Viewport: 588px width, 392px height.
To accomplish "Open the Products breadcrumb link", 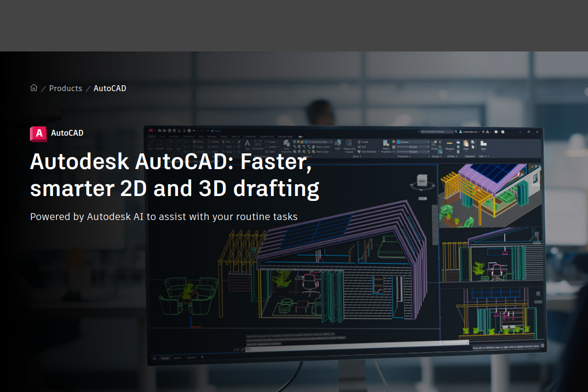I will (x=66, y=88).
